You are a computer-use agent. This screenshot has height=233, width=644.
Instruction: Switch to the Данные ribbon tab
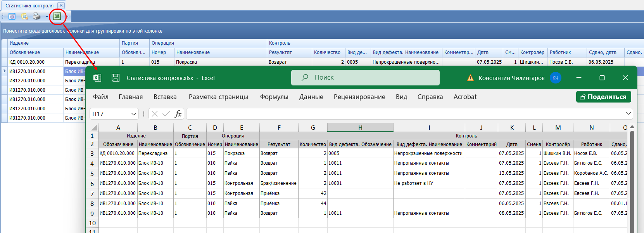click(311, 97)
